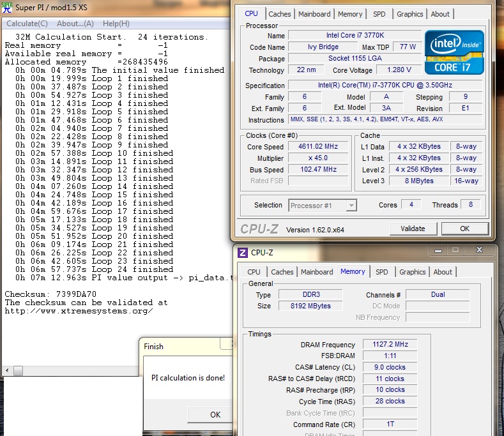Click the FSB:DRAM value 1:11
Screen dimensions: 504x436
tap(390, 356)
